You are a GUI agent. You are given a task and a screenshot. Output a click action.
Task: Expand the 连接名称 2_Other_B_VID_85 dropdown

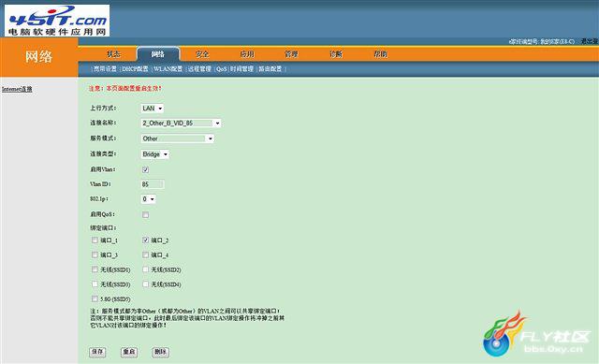click(181, 123)
